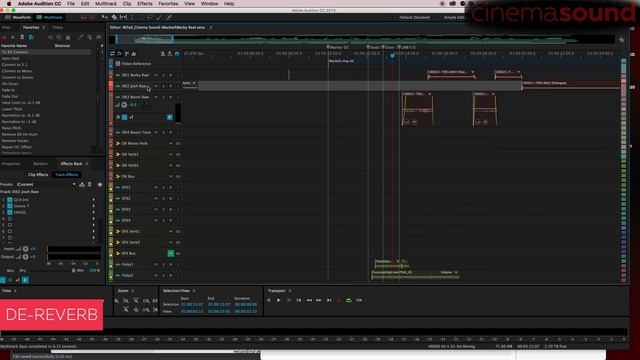Select the Clip Effects button

(x=38, y=175)
